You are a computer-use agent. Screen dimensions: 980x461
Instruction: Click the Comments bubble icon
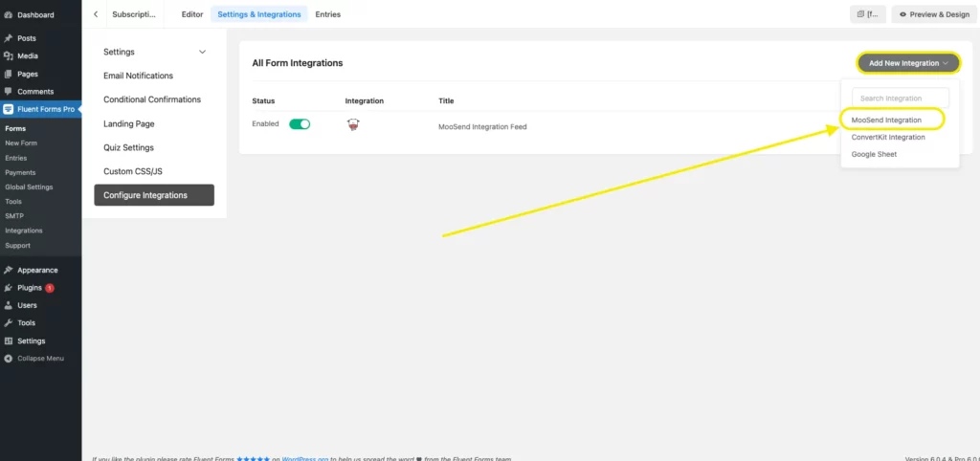[x=8, y=91]
